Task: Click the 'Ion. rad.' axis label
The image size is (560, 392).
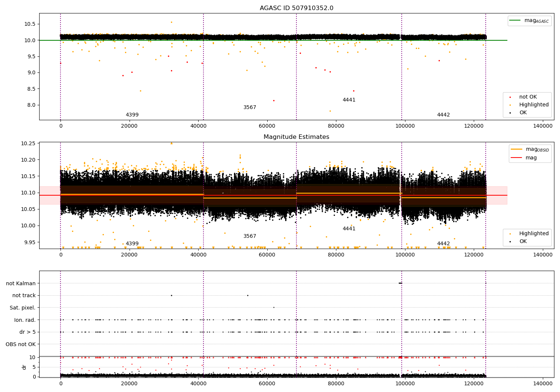Action: [25, 320]
